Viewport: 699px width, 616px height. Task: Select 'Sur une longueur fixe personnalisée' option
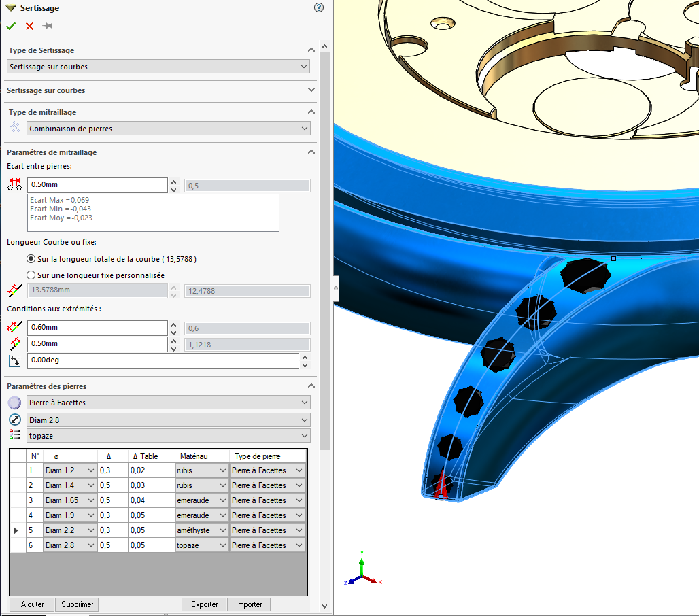pos(31,275)
